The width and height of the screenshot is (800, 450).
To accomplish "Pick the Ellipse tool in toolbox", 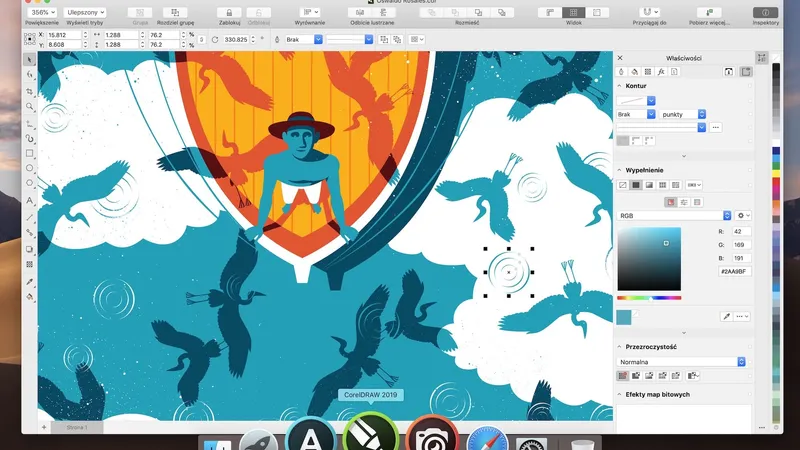I will point(30,169).
